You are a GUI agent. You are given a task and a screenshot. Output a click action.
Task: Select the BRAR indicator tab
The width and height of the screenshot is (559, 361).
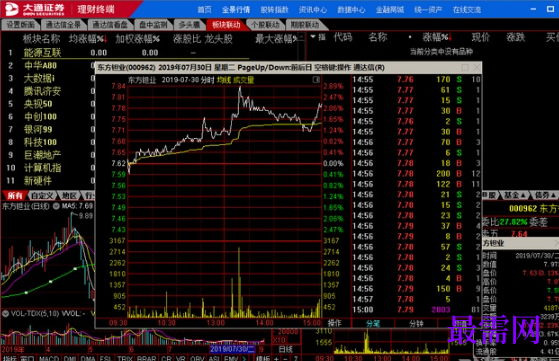point(146,358)
